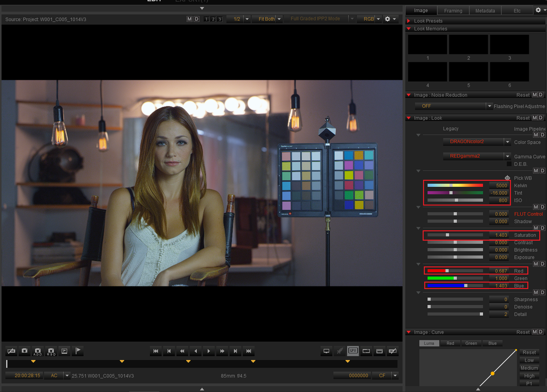Image resolution: width=547 pixels, height=392 pixels.
Task: Take a snapshot with the plain camera icon
Action: click(25, 351)
